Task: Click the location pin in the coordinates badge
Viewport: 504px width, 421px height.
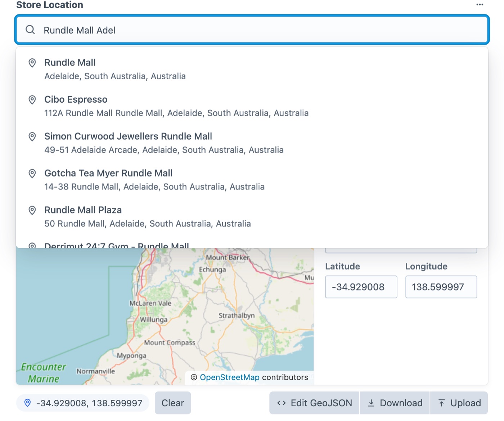Action: click(x=27, y=403)
